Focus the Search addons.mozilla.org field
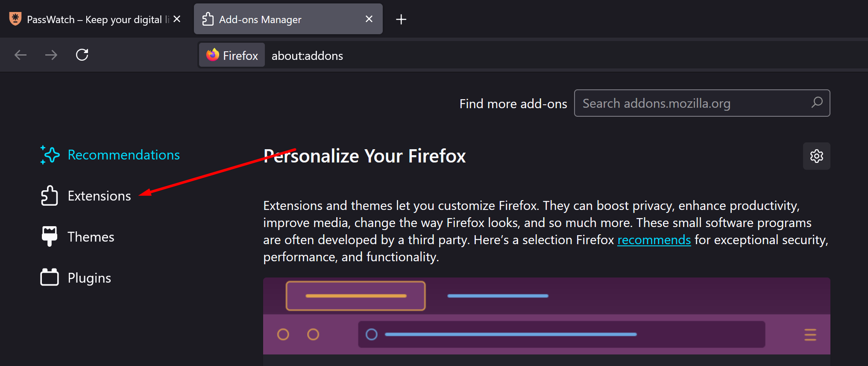This screenshot has height=366, width=868. 702,103
